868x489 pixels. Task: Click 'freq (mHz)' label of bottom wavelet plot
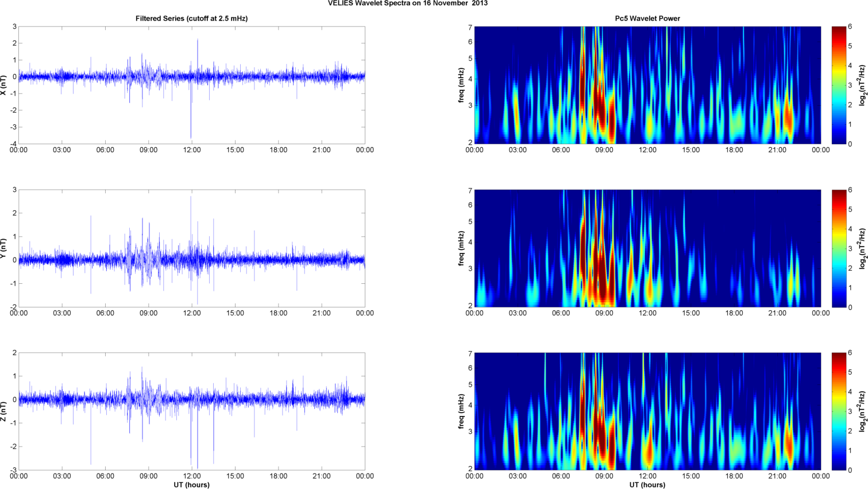(x=461, y=411)
